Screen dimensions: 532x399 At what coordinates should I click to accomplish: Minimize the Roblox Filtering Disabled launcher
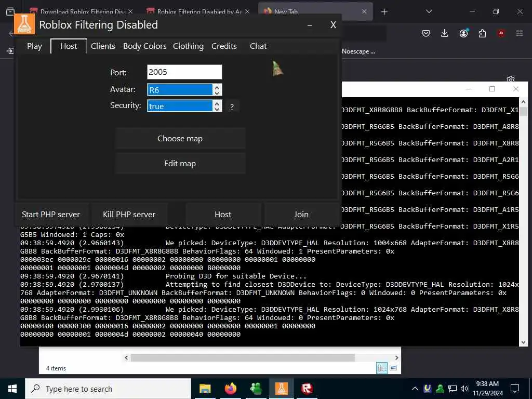point(310,25)
